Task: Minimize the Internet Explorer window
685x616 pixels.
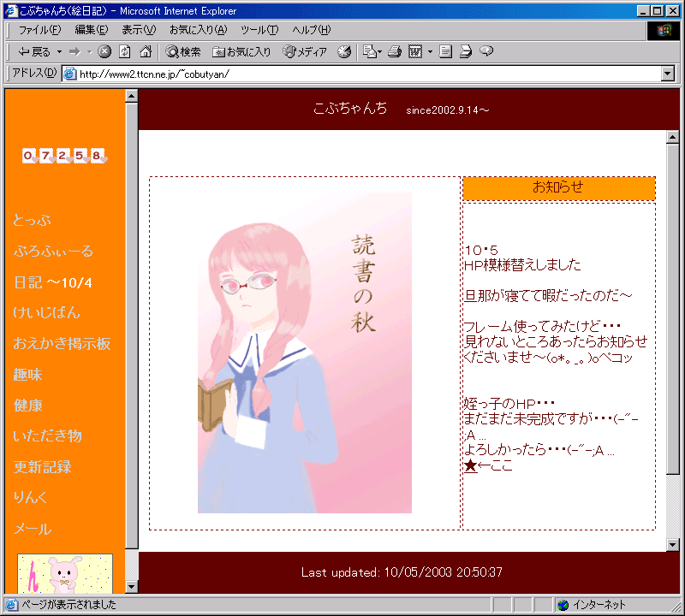Action: (643, 11)
